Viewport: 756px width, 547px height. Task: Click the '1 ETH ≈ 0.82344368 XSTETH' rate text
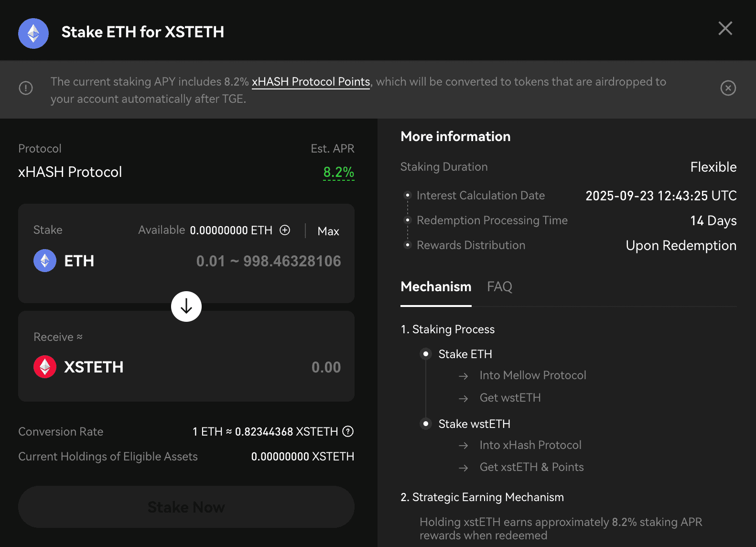pos(265,432)
